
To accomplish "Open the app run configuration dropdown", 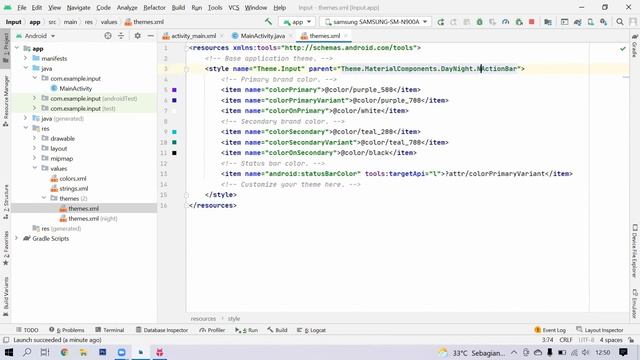I will (297, 22).
